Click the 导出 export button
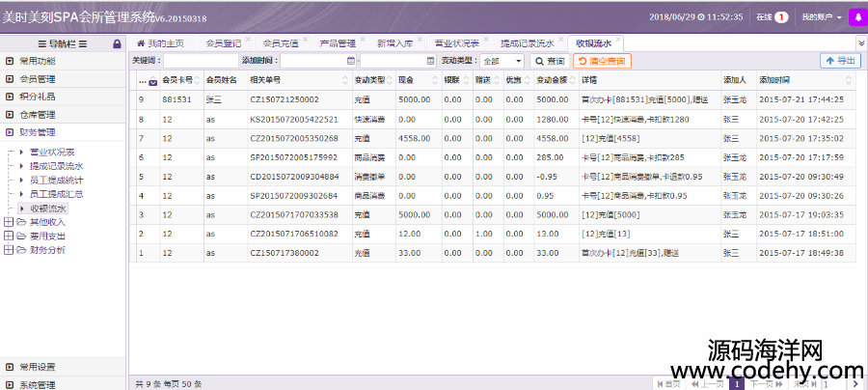Viewport: 868px width, 390px height. pos(840,61)
